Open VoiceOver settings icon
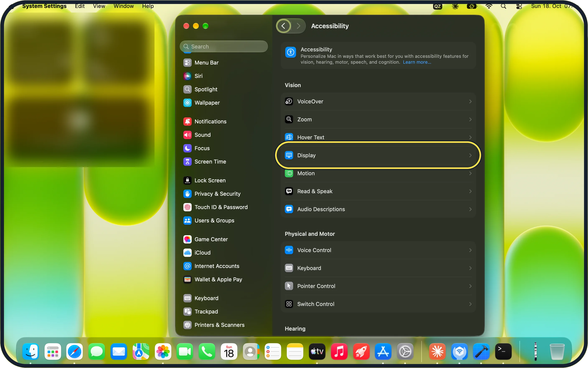588x368 pixels. (x=289, y=102)
